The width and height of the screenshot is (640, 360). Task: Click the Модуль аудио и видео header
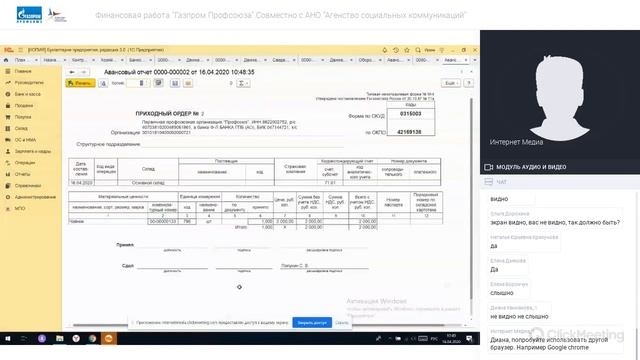(x=531, y=167)
